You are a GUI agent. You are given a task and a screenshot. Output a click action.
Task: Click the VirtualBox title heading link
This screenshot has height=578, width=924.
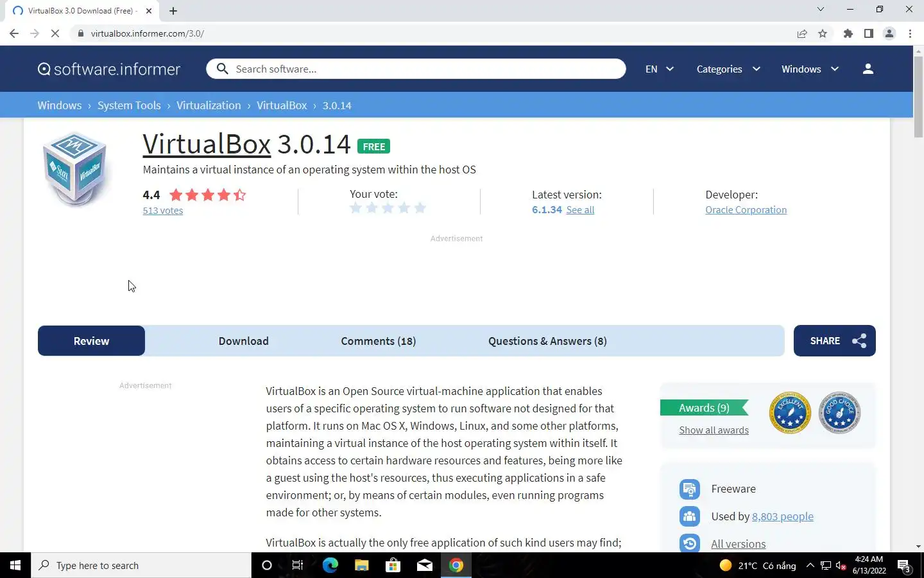(207, 144)
